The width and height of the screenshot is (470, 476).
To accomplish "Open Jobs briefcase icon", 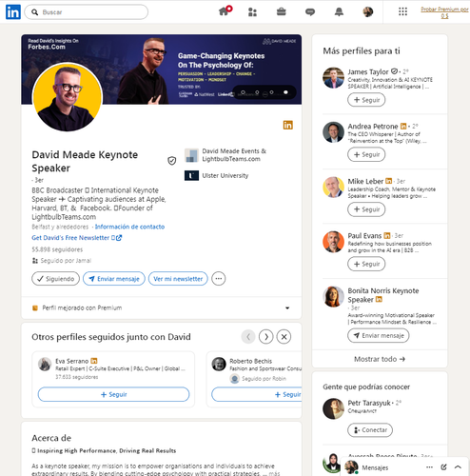I will point(282,12).
